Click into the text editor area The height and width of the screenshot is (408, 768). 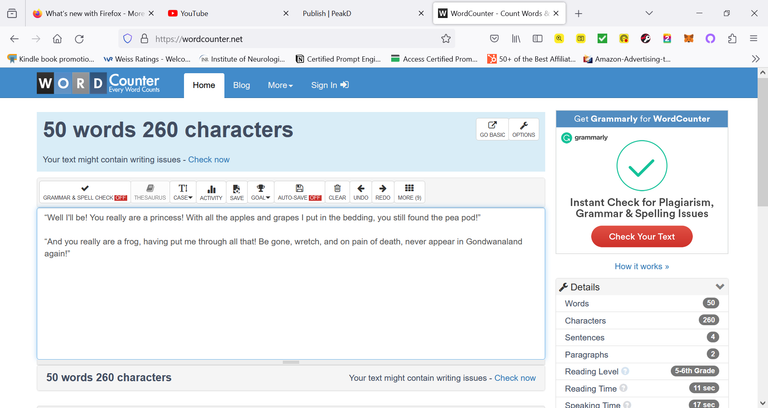(x=291, y=284)
